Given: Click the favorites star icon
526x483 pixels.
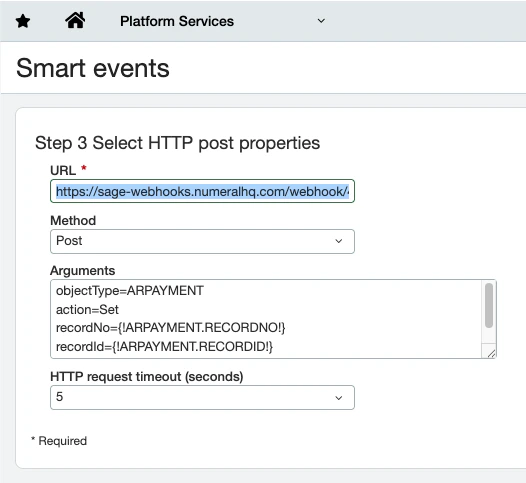Looking at the screenshot, I should (23, 21).
